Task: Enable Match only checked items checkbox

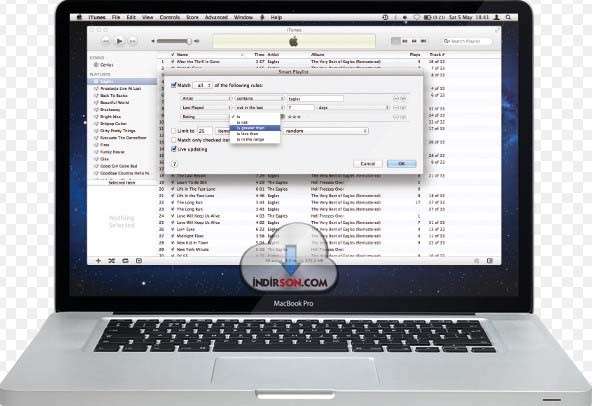Action: point(174,140)
